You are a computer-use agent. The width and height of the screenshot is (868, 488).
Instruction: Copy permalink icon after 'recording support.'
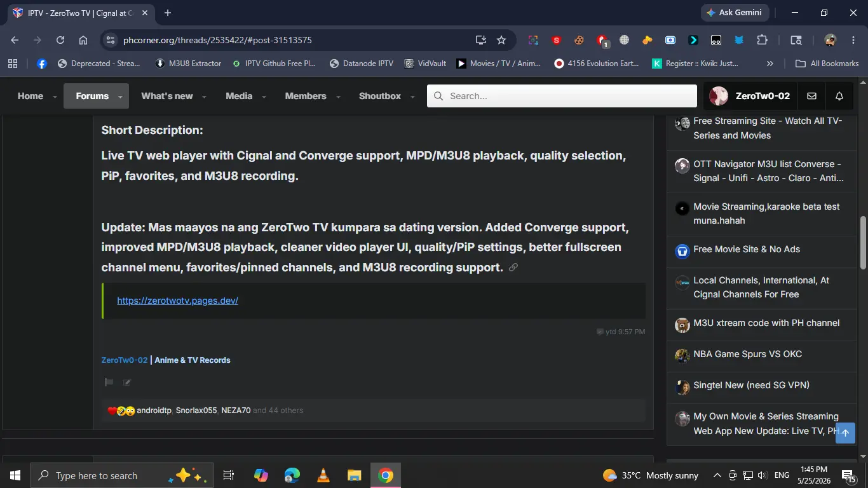tap(513, 268)
